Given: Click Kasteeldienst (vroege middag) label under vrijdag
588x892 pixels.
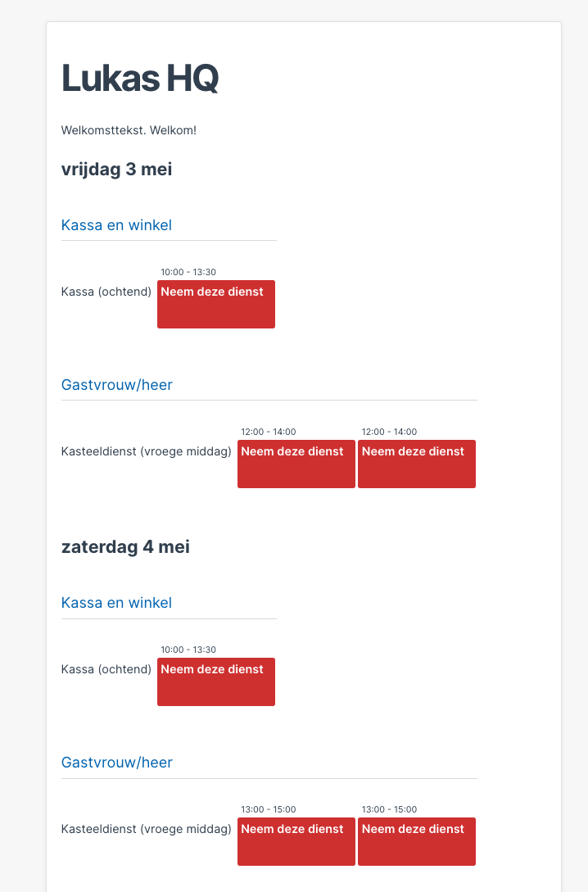Looking at the screenshot, I should click(x=146, y=451).
